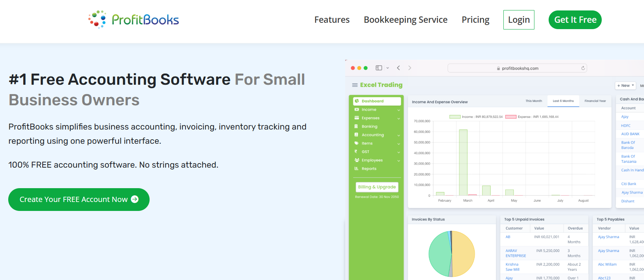Click the March income bar
The height and width of the screenshot is (280, 644).
pos(463,162)
